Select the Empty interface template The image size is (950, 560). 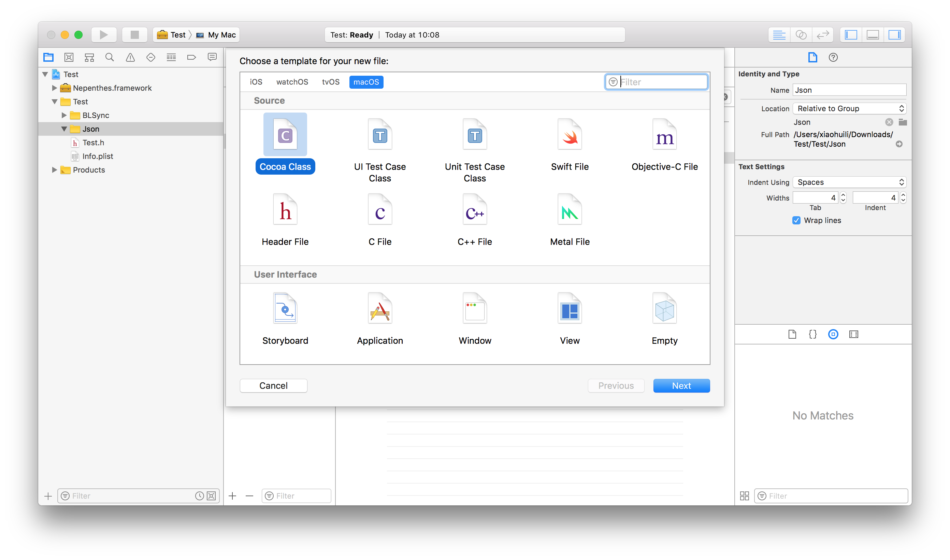pyautogui.click(x=664, y=319)
